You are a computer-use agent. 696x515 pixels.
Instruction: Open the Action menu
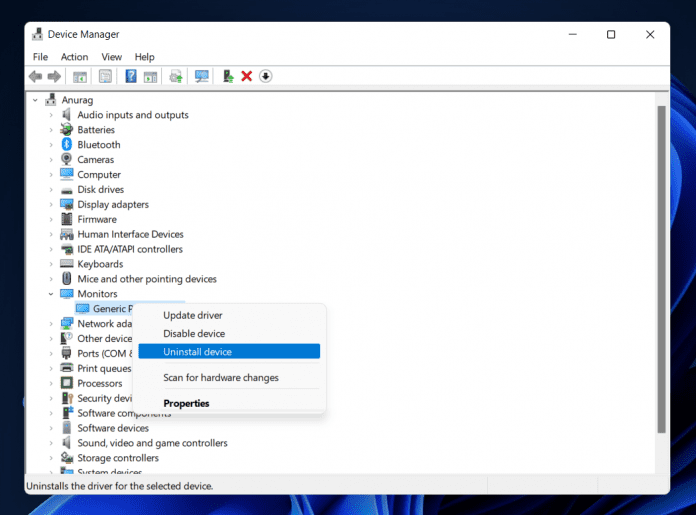pyautogui.click(x=75, y=57)
